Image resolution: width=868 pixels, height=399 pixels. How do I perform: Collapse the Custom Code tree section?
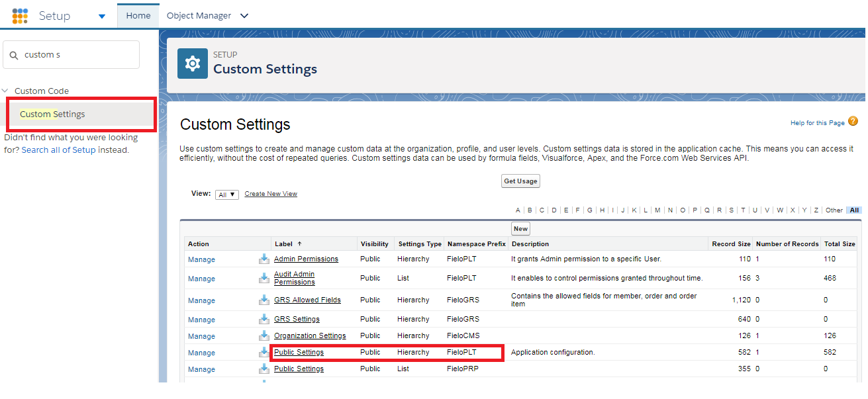click(5, 91)
